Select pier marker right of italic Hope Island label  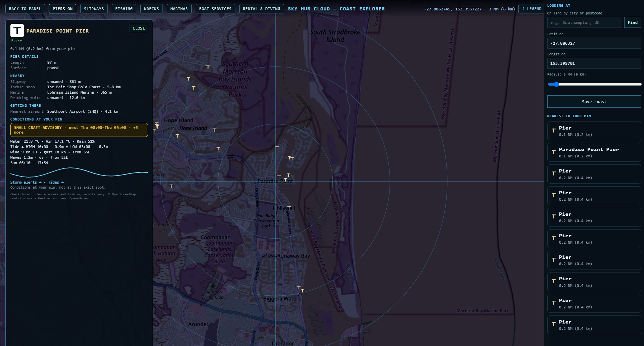(214, 130)
